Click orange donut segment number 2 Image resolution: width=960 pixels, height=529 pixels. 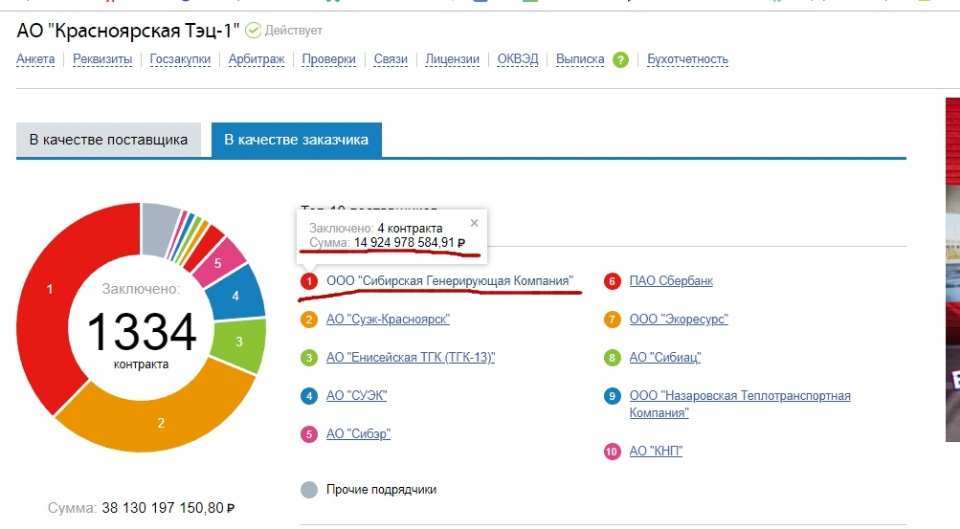(x=160, y=422)
